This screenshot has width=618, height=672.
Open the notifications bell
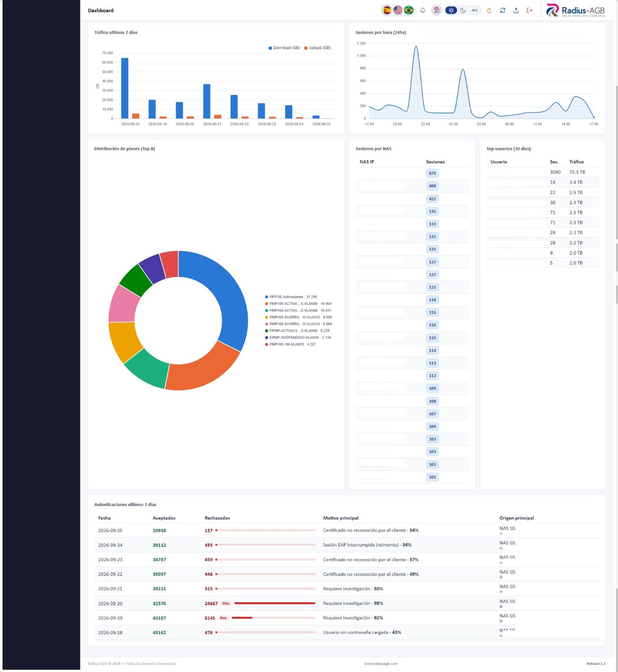click(x=422, y=10)
